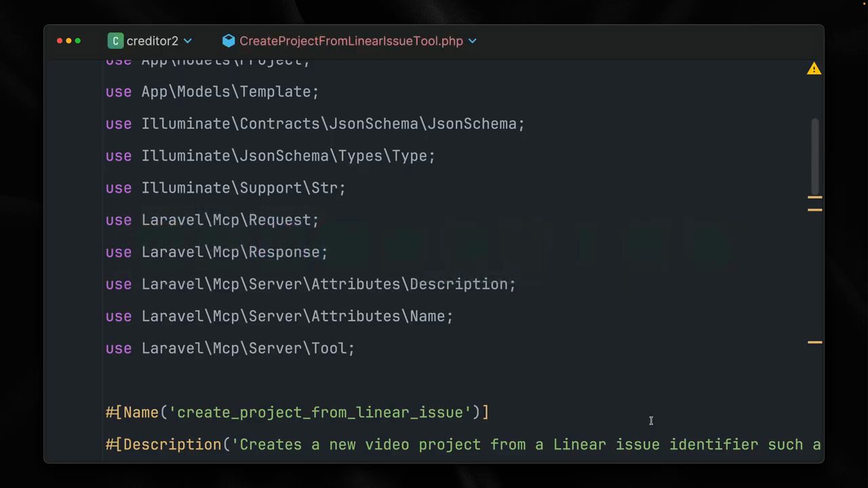Viewport: 868px width, 488px height.
Task: Click the import 'Illuminate\JsonSchema\Types\Type'
Action: pyautogui.click(x=284, y=156)
